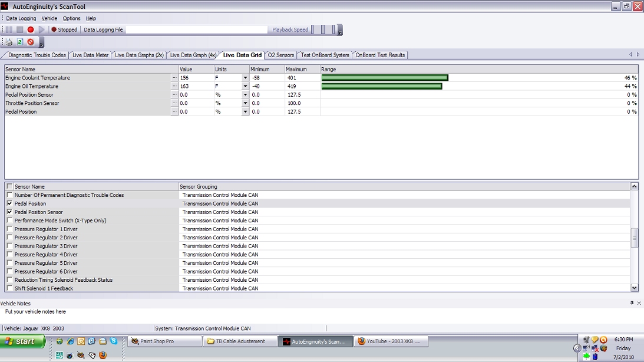Image resolution: width=644 pixels, height=362 pixels.
Task: Switch to O2 Sensors tab
Action: [281, 55]
